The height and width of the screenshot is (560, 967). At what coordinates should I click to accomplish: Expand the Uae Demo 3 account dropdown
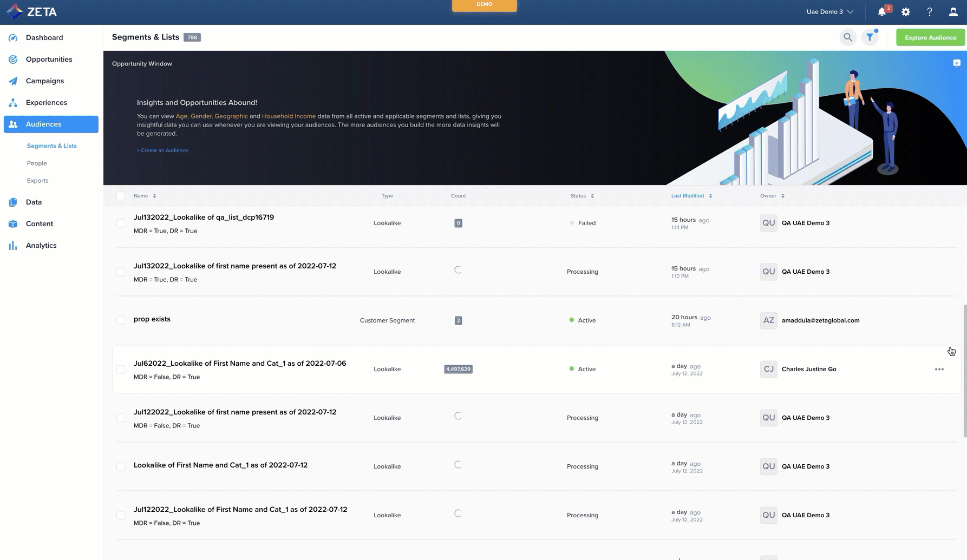click(x=829, y=12)
